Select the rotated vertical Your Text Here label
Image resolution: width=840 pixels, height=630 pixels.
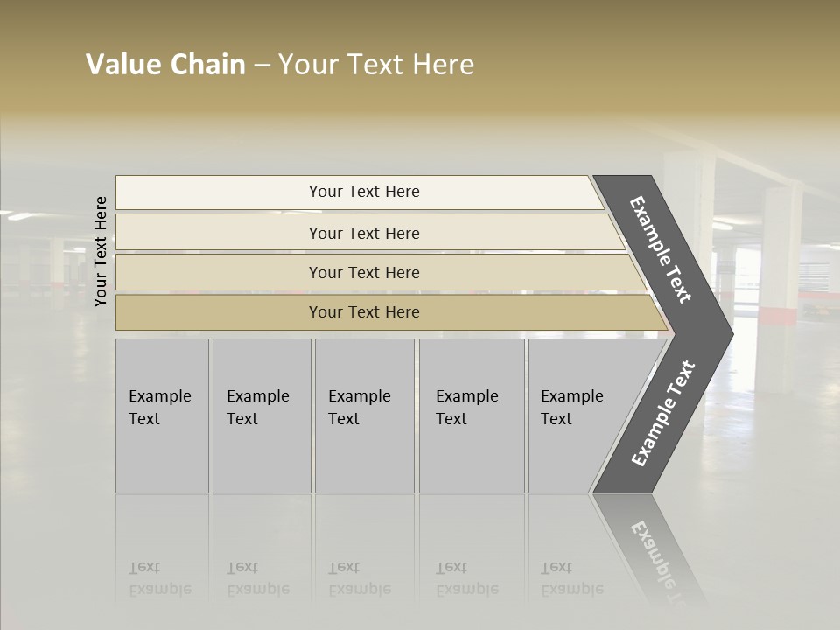[101, 251]
